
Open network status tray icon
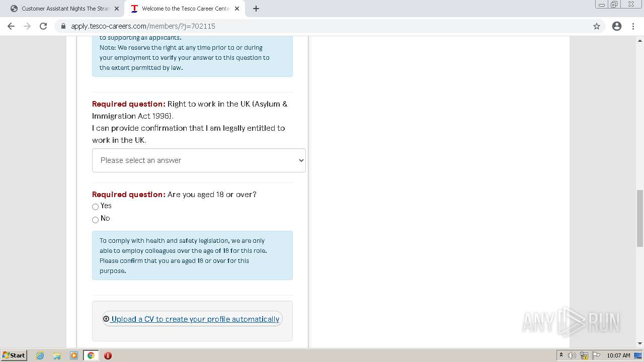pos(584,355)
